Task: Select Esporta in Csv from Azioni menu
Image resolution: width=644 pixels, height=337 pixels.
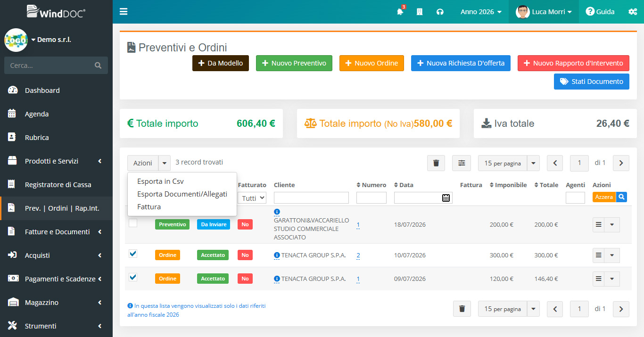Action: point(160,181)
